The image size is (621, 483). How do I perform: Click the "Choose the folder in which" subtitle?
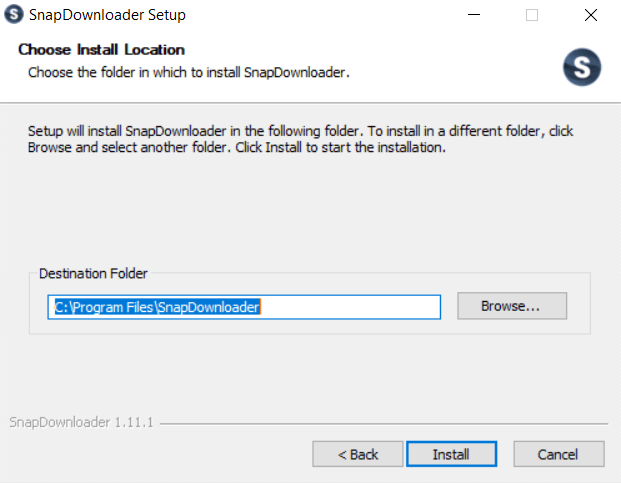(188, 72)
